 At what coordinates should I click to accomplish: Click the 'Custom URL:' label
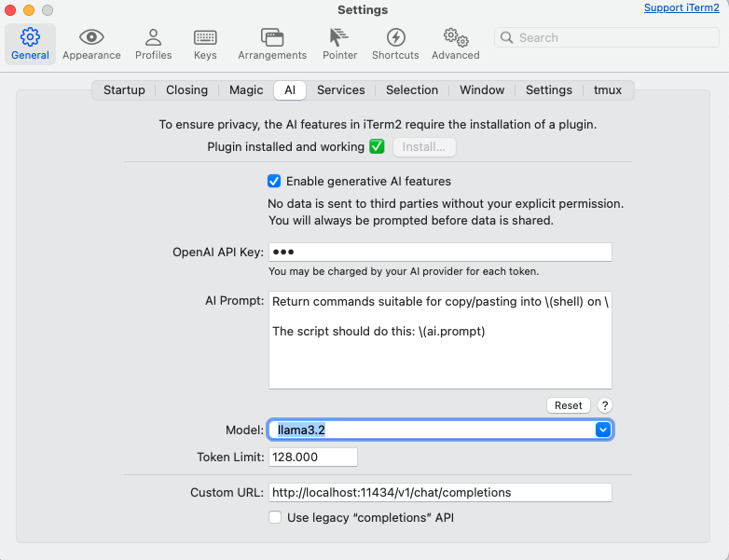pos(227,493)
